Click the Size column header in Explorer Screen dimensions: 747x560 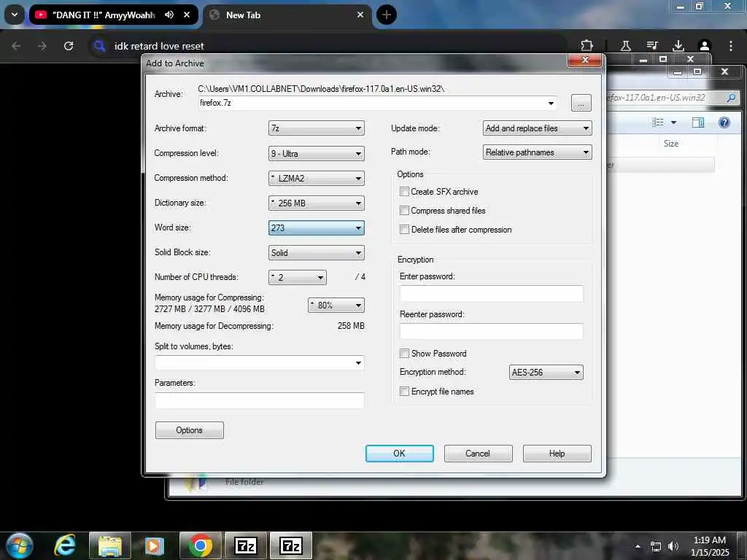coord(671,144)
